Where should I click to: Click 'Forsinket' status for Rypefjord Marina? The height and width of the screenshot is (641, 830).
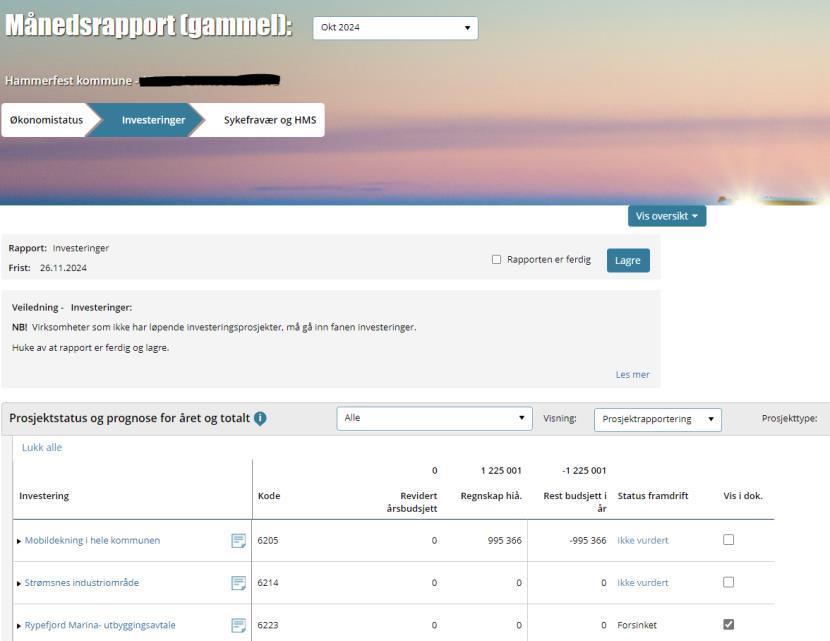click(x=637, y=624)
